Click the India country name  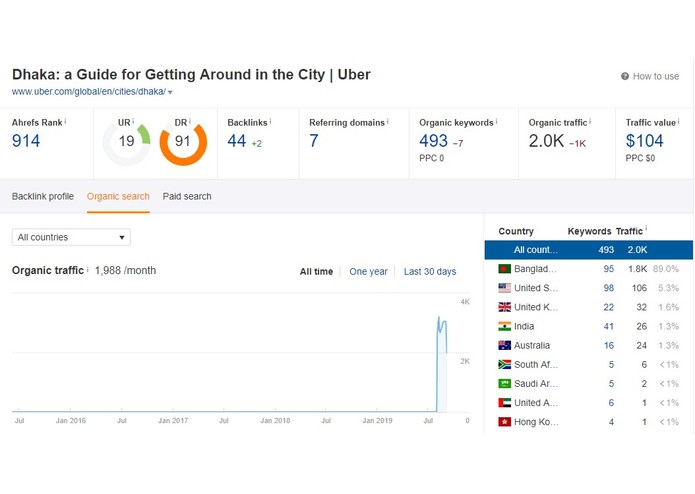[524, 326]
